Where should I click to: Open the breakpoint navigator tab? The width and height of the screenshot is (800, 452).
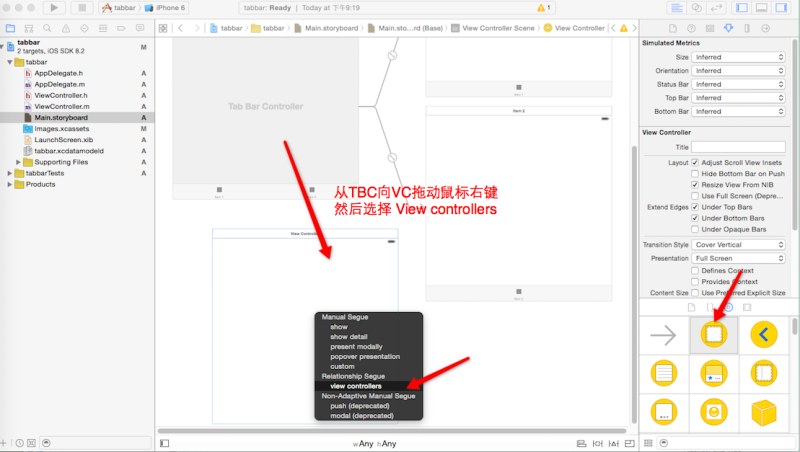click(x=121, y=28)
